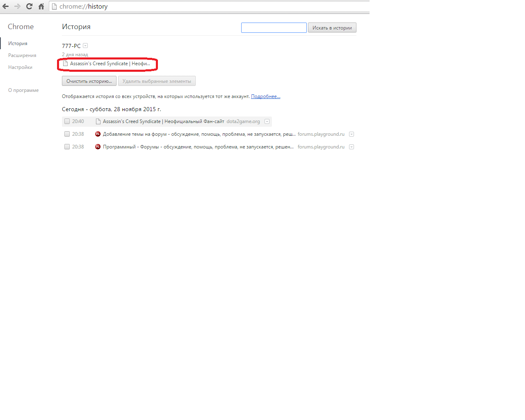Click the browser Back arrow
Screen dimensions: 525x420
point(6,7)
